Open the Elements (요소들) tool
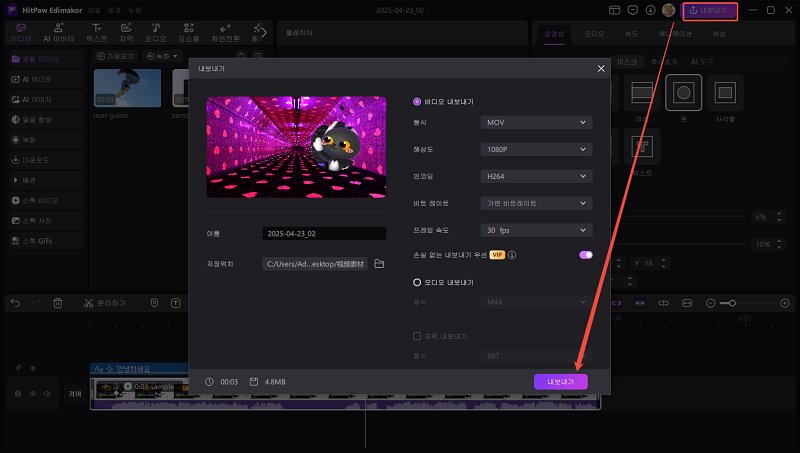The height and width of the screenshot is (453, 800). (x=189, y=33)
